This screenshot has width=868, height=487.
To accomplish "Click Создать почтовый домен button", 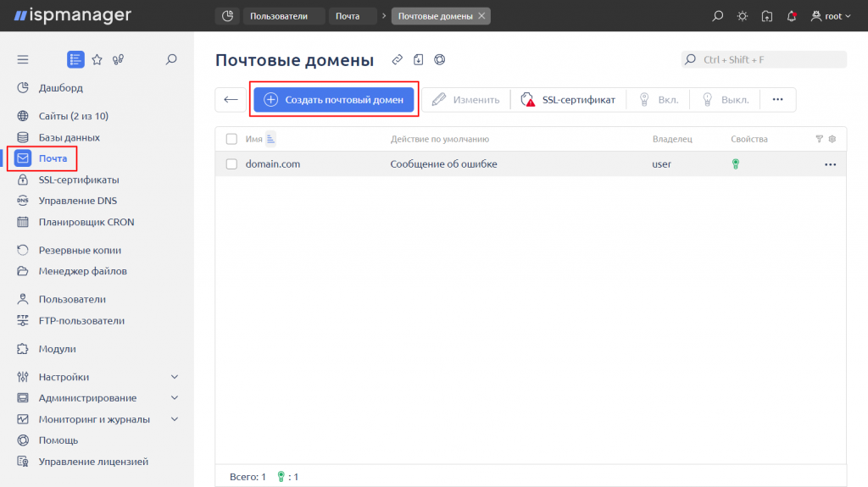I will (x=334, y=100).
